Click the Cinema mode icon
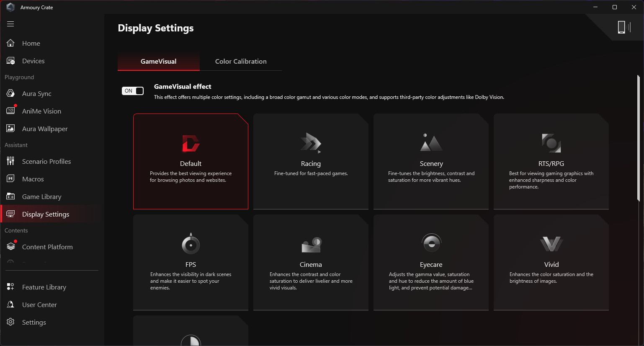Viewport: 644px width, 346px height. coord(311,245)
